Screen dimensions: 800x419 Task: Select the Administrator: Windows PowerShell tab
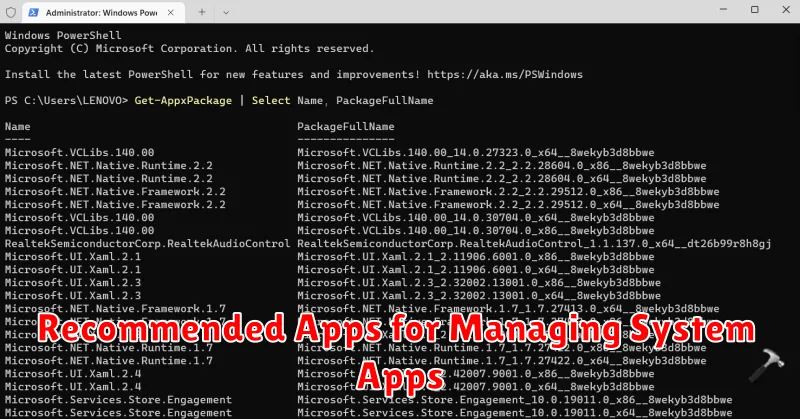click(104, 12)
